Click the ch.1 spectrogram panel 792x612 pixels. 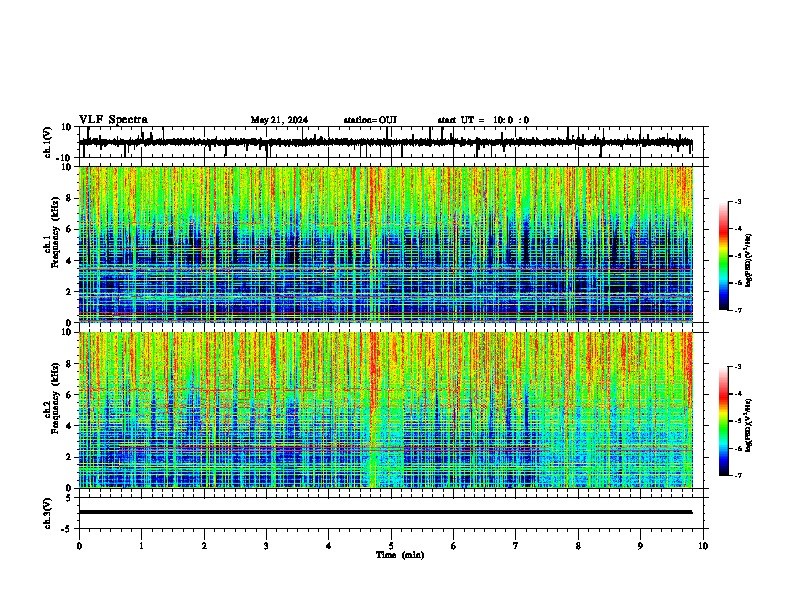click(386, 244)
